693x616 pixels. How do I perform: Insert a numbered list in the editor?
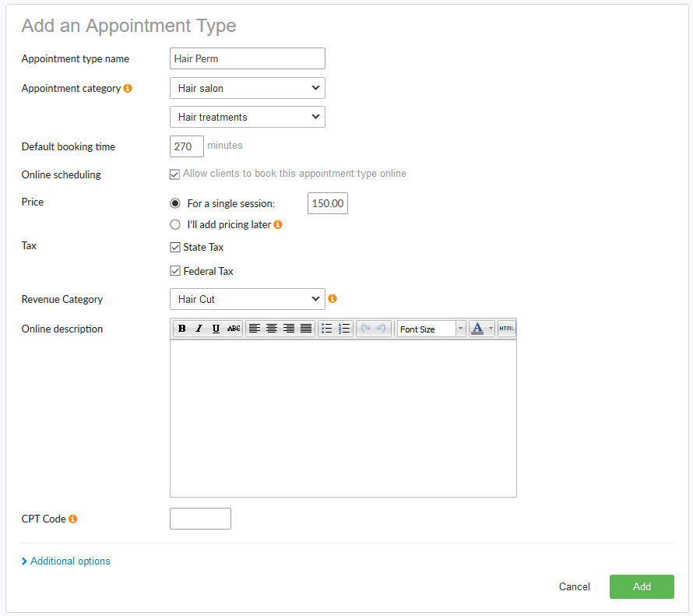coord(344,328)
